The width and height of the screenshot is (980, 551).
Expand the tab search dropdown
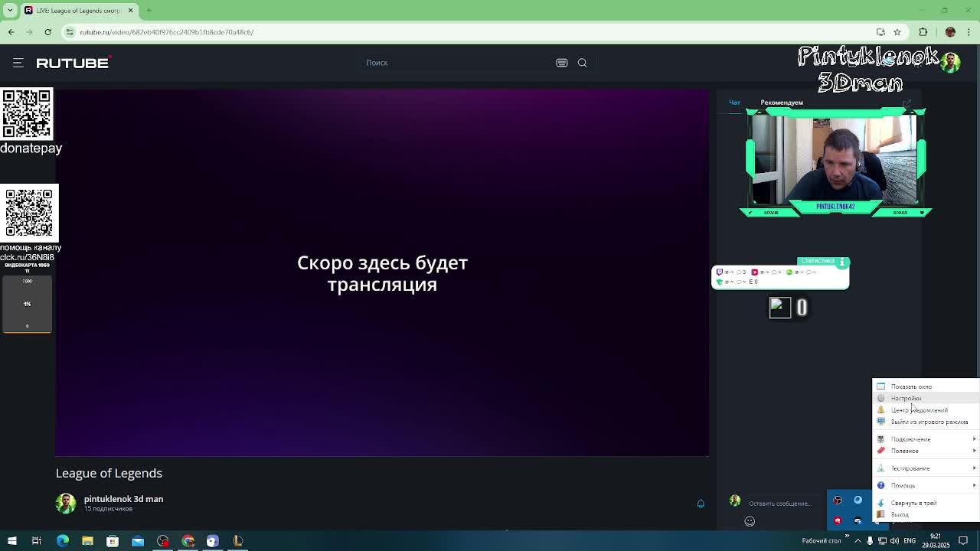10,11
